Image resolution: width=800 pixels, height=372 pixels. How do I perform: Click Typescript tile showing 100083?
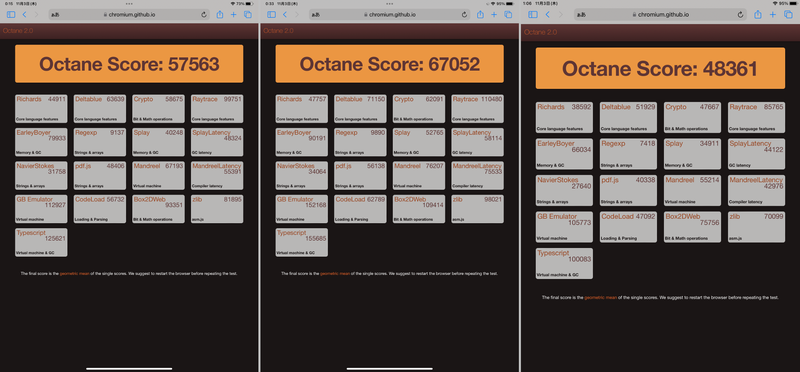click(x=564, y=263)
